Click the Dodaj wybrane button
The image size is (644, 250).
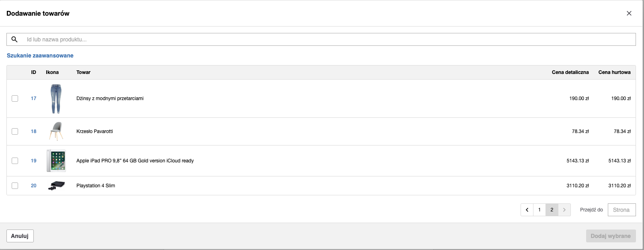click(x=611, y=236)
